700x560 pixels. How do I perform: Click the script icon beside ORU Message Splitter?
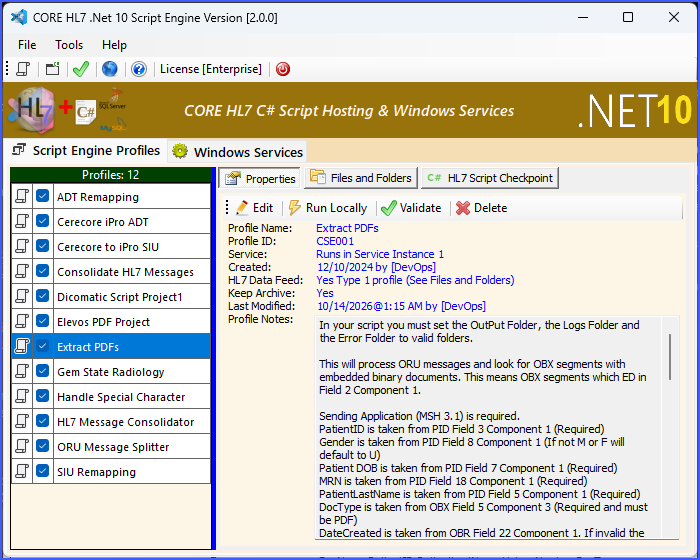22,447
